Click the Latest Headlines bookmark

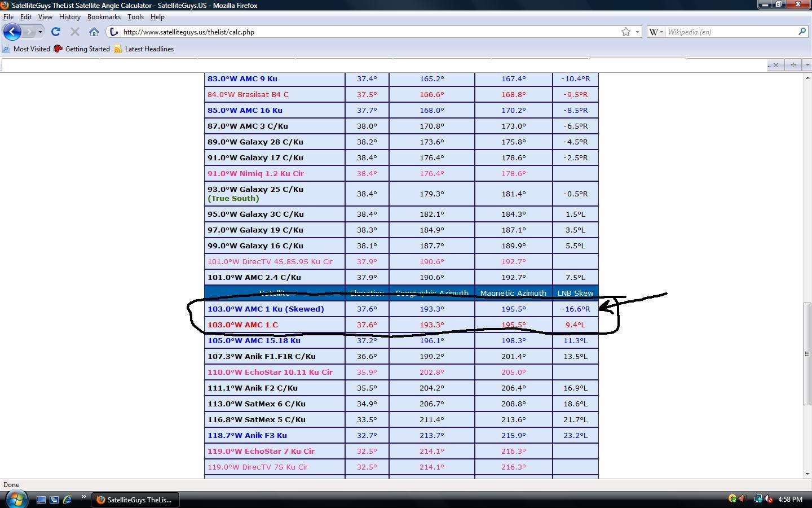pyautogui.click(x=144, y=49)
